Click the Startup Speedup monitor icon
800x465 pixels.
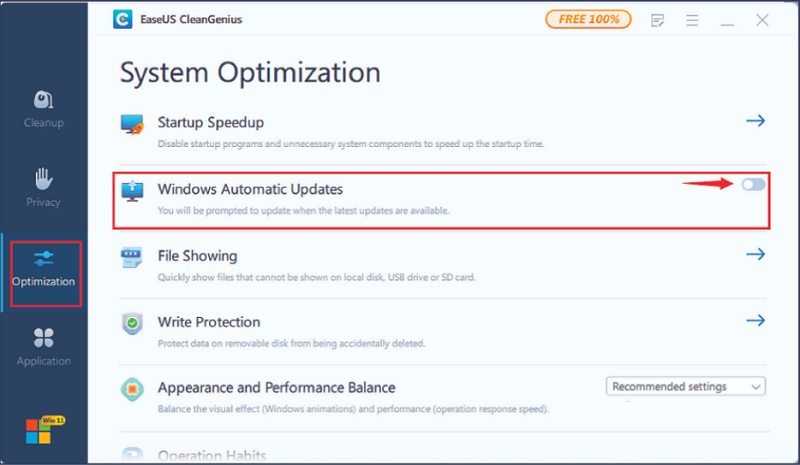coord(132,124)
